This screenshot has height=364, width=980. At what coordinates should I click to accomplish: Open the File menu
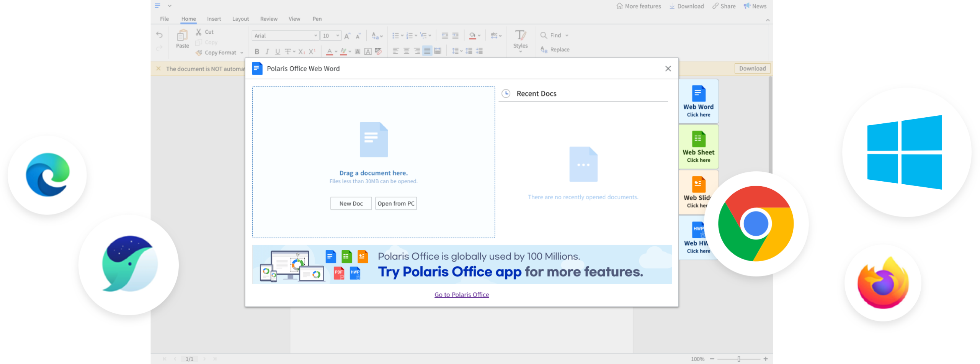click(164, 19)
